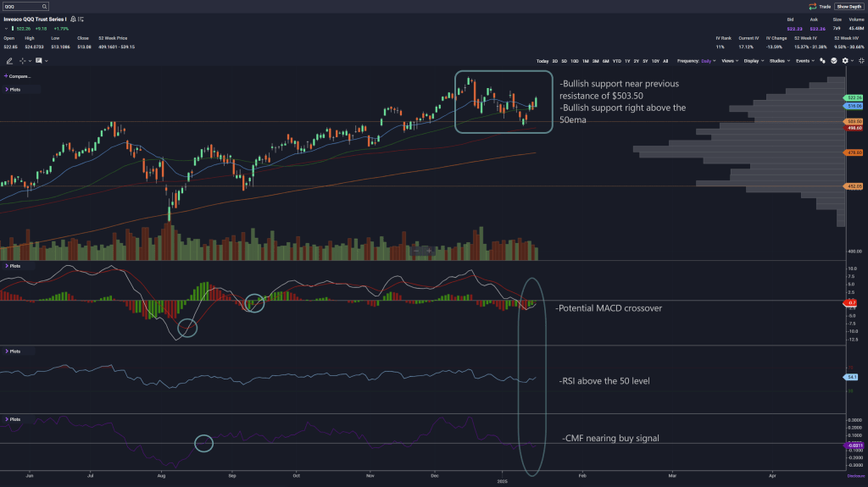Open the annotation tool dropdown arrow
The width and height of the screenshot is (868, 487).
[x=46, y=61]
